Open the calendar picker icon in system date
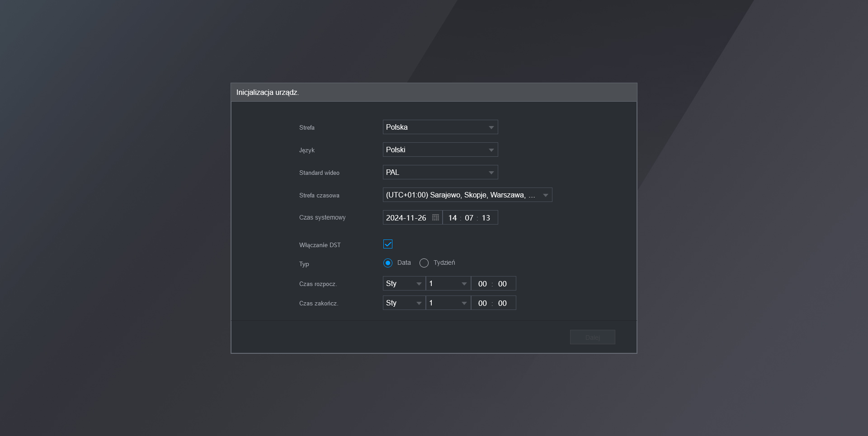The image size is (868, 436). [x=435, y=218]
